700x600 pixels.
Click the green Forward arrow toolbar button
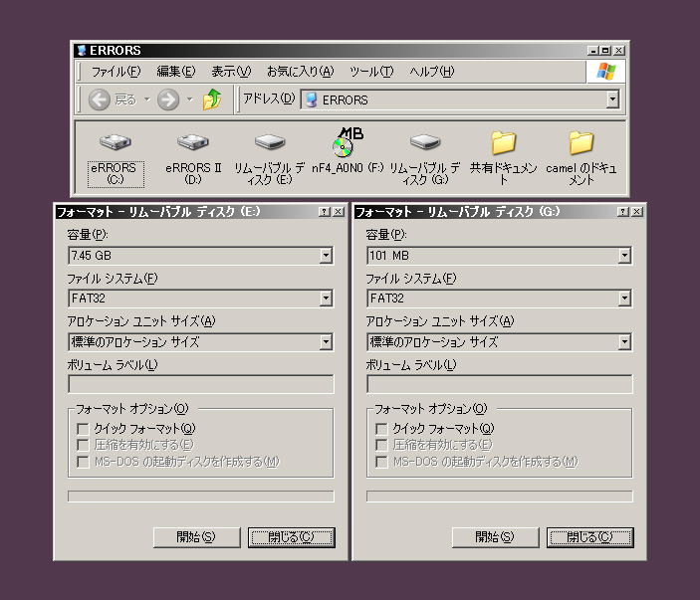coord(168,100)
